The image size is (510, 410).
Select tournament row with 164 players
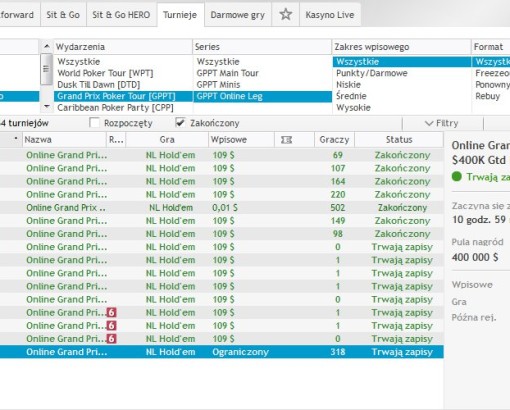(222, 181)
